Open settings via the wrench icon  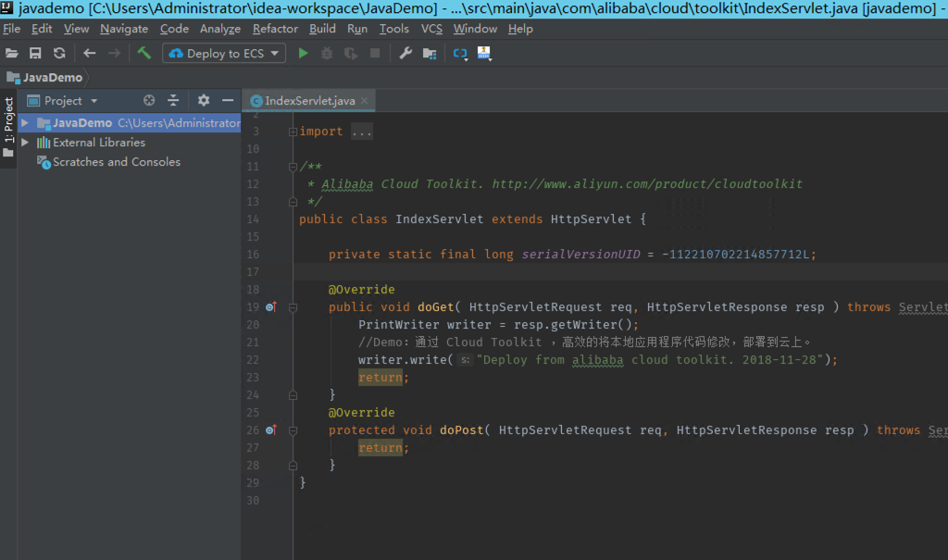pos(405,53)
